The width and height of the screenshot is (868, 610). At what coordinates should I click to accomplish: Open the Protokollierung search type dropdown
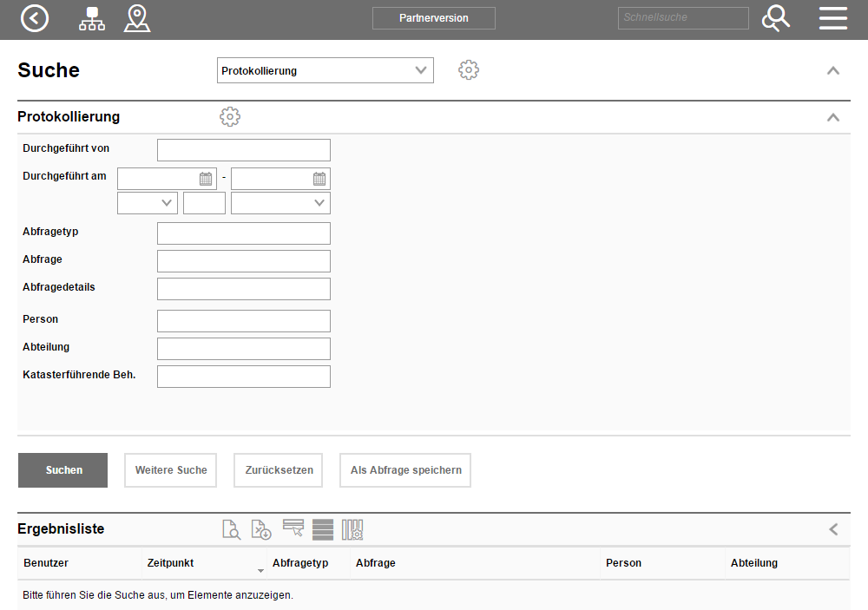pos(325,70)
